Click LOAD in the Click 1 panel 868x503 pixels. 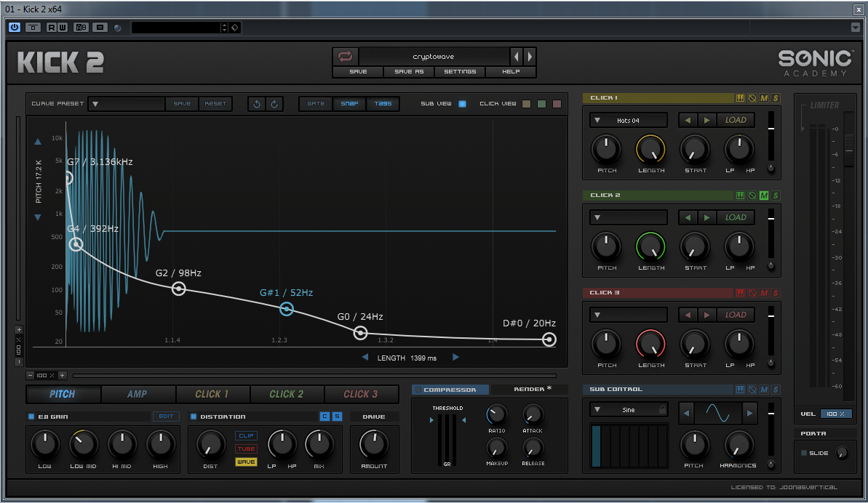(736, 120)
